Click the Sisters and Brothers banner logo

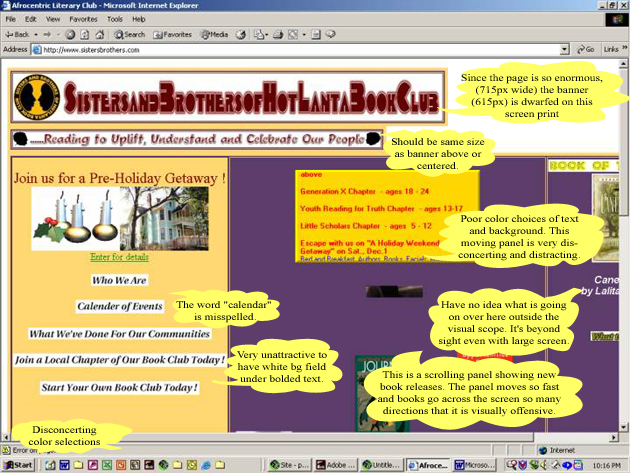[x=37, y=97]
